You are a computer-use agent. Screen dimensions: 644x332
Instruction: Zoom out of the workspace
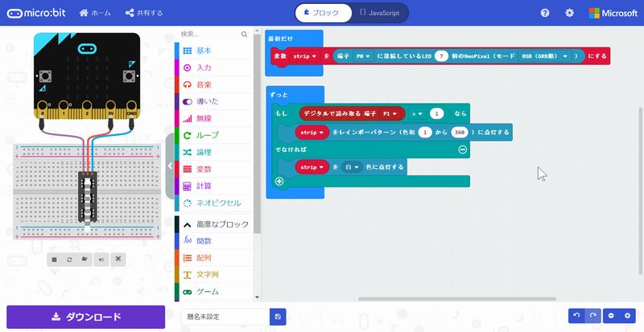coord(613,317)
